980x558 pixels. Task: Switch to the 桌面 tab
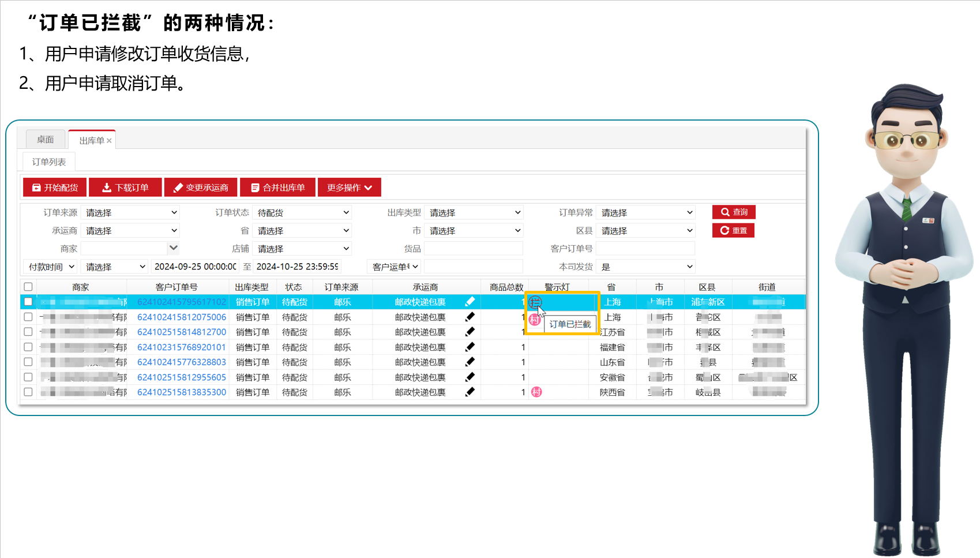tap(46, 140)
